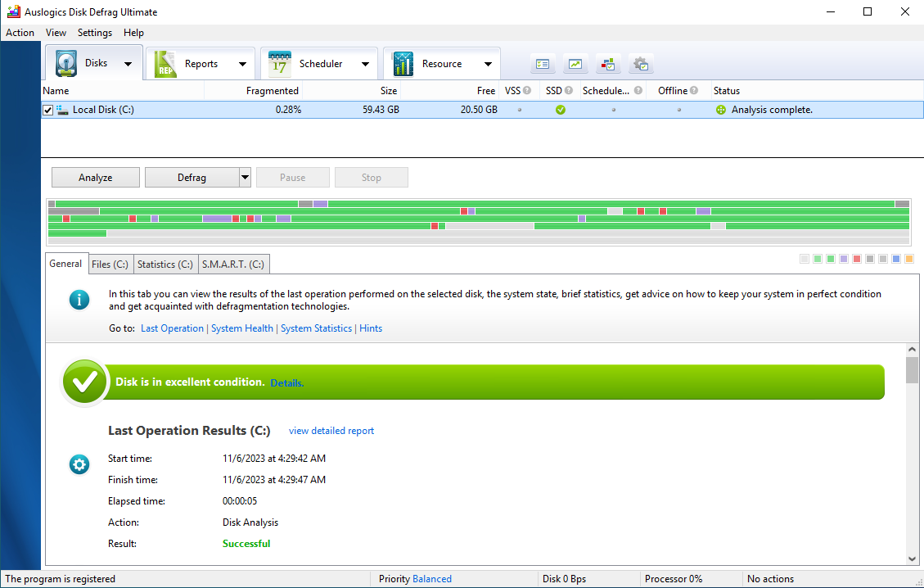Open the Details link in green banner
Image resolution: width=924 pixels, height=588 pixels.
(287, 382)
